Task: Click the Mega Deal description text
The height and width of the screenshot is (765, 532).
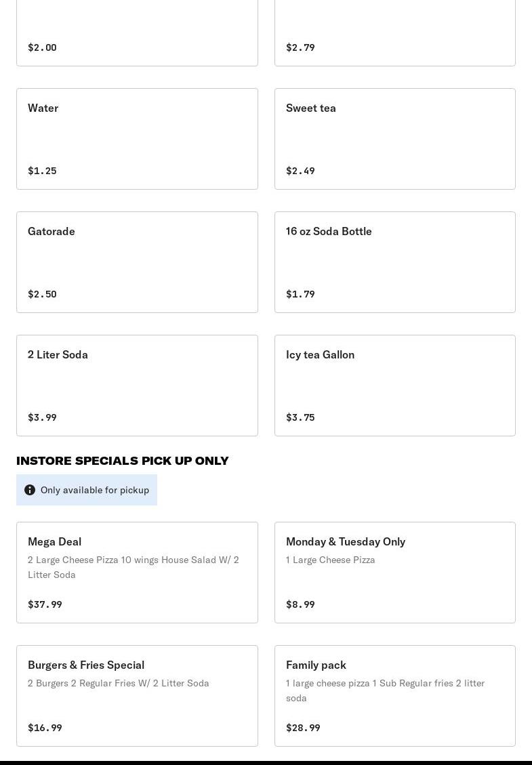Action: click(134, 567)
